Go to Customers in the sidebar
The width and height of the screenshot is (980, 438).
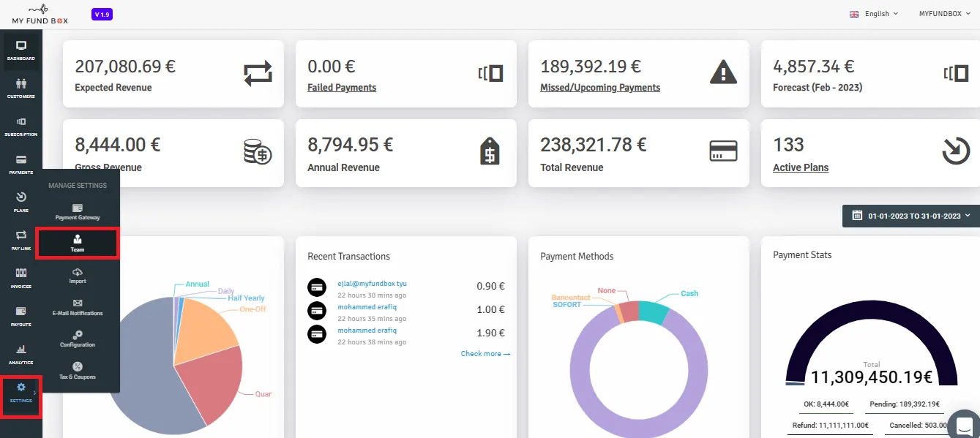[20, 88]
